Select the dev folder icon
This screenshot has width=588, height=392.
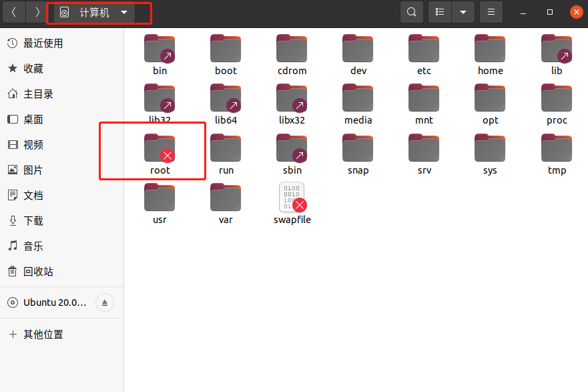(x=358, y=48)
